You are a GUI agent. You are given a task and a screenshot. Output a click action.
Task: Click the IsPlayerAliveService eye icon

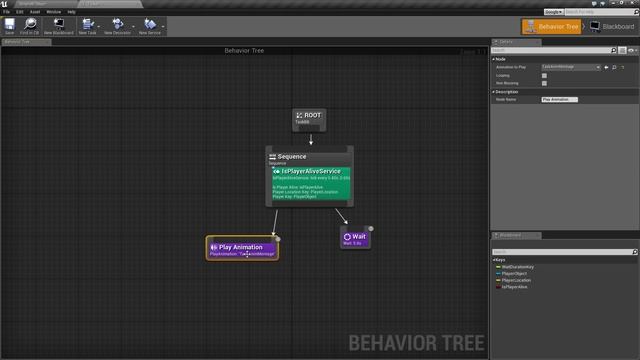(x=277, y=171)
